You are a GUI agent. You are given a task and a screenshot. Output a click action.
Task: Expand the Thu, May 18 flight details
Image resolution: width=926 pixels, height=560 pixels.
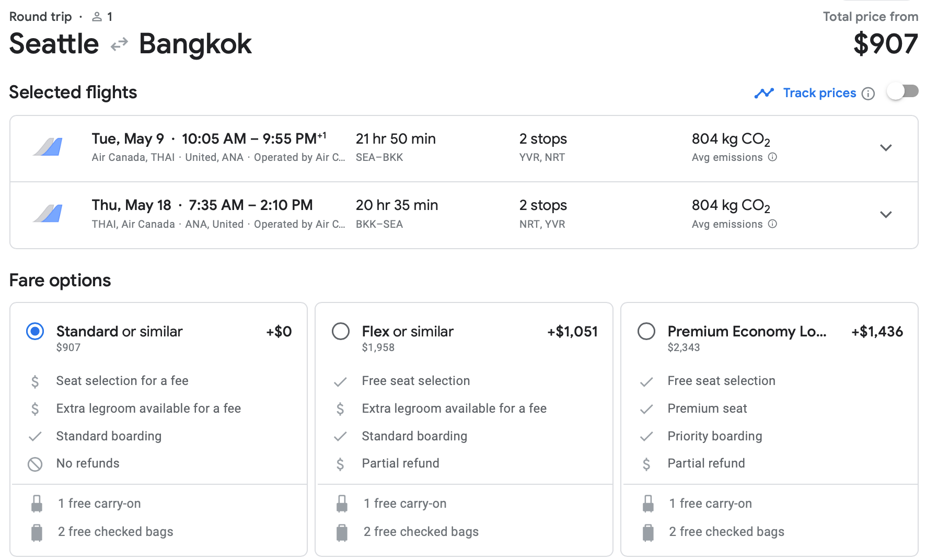click(885, 215)
